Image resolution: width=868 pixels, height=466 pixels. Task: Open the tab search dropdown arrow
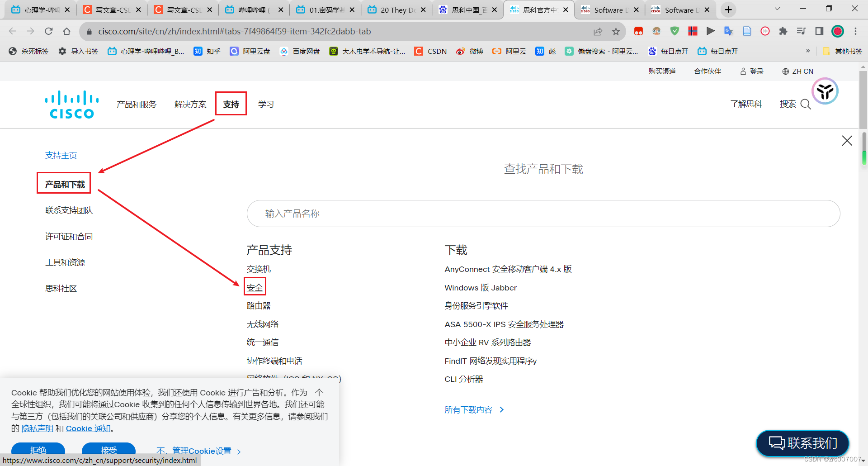click(777, 9)
